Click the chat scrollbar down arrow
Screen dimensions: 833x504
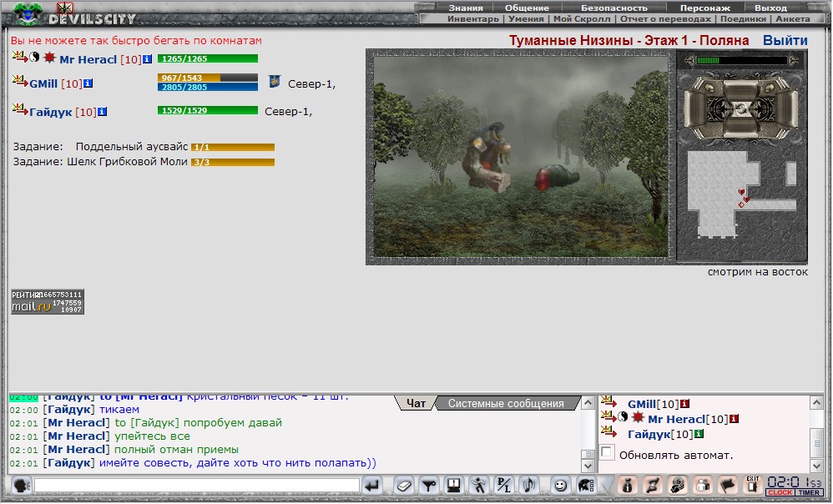(588, 466)
